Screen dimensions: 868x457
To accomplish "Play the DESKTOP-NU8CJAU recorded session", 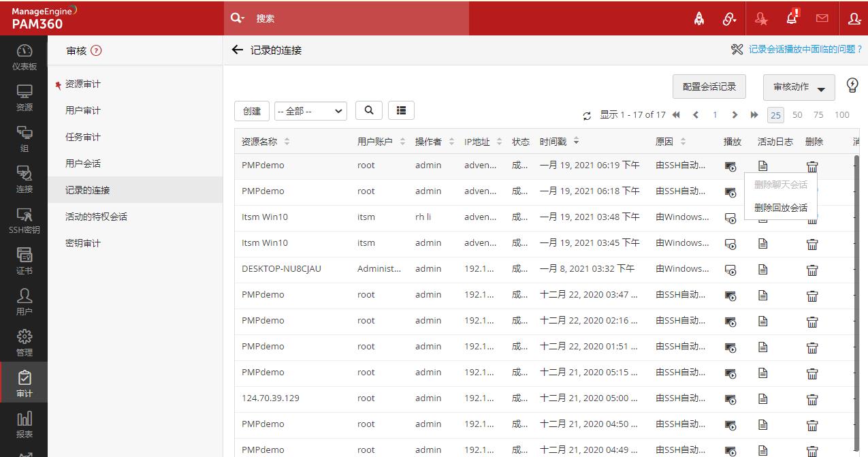I will click(730, 270).
